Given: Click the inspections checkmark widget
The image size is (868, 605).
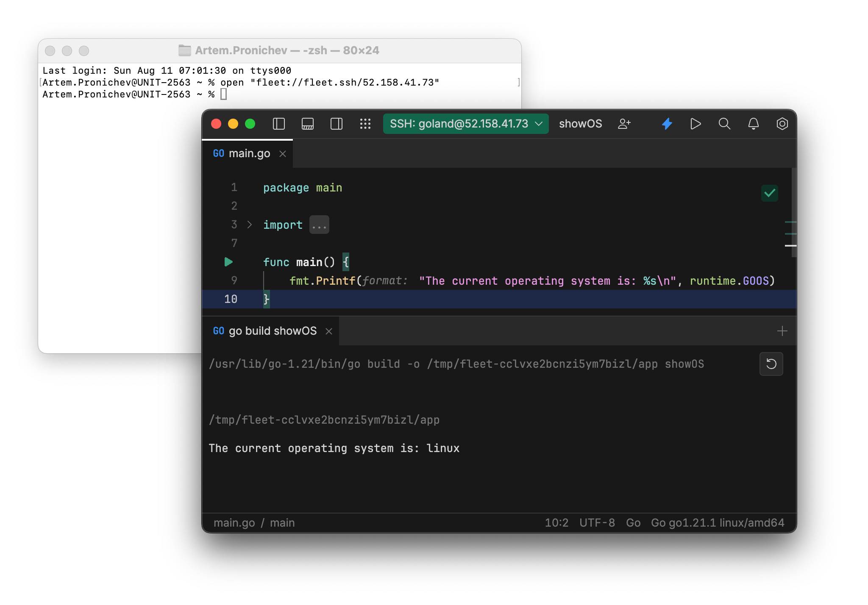Looking at the screenshot, I should coord(769,193).
